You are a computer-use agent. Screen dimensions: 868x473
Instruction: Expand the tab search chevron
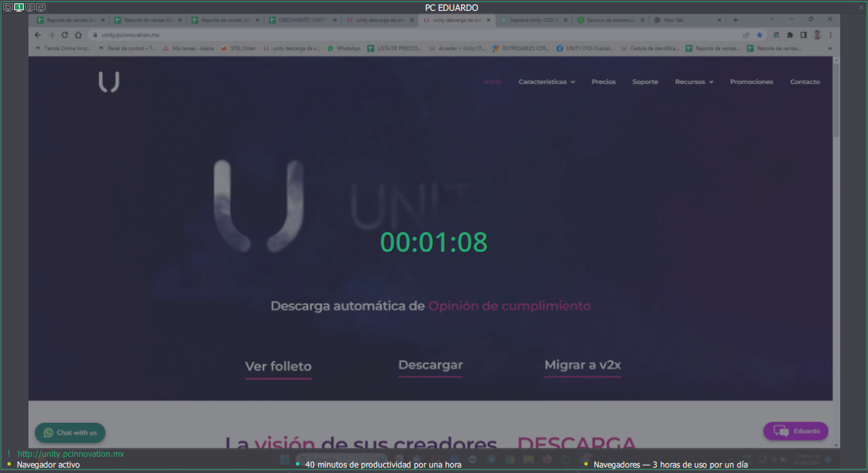coord(772,19)
